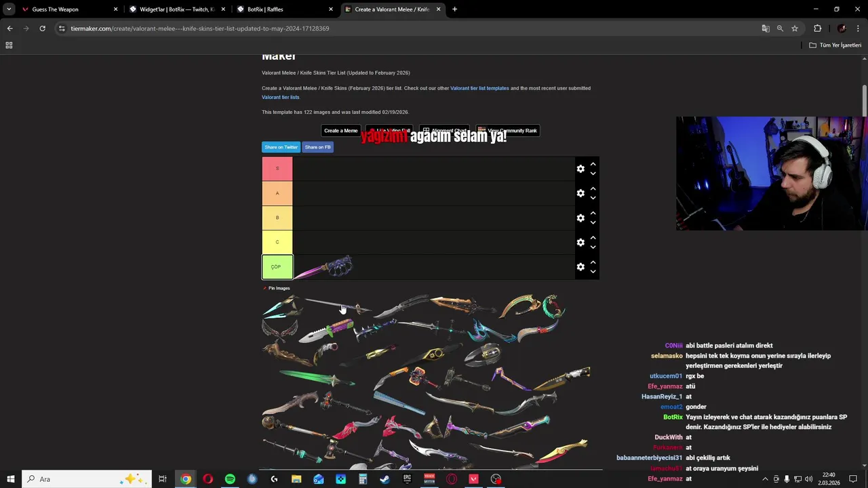This screenshot has width=868, height=488.
Task: Click the orange A tier label
Action: coord(277,193)
